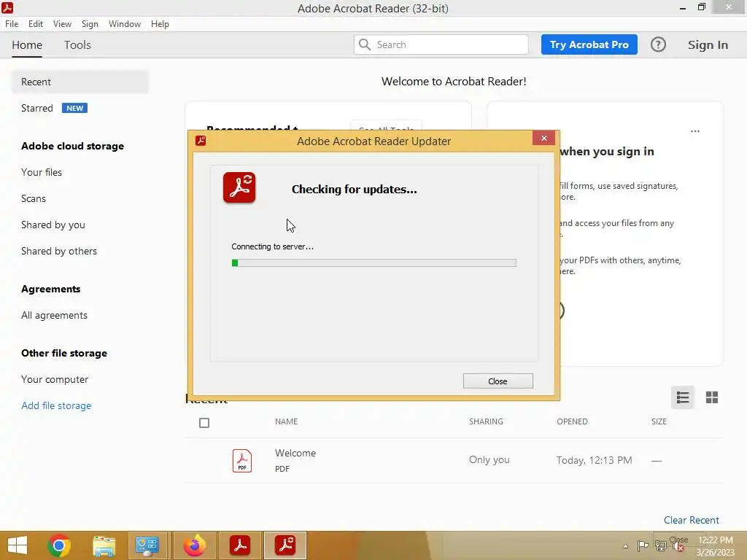The image size is (747, 560).
Task: Show hidden tray icons arrow
Action: (x=625, y=545)
